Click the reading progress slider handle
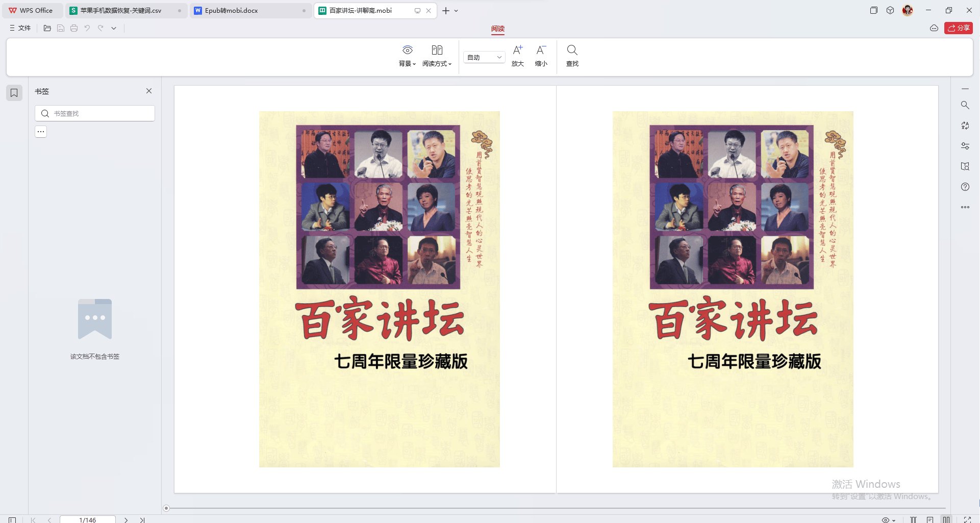 [x=166, y=508]
